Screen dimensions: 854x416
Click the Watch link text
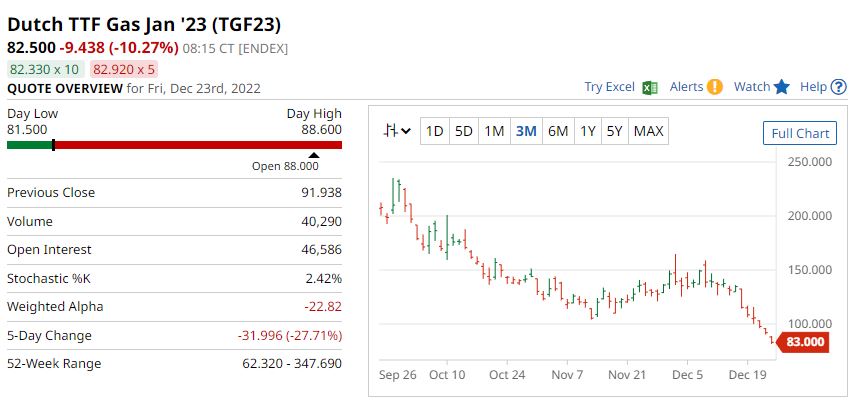tap(752, 87)
